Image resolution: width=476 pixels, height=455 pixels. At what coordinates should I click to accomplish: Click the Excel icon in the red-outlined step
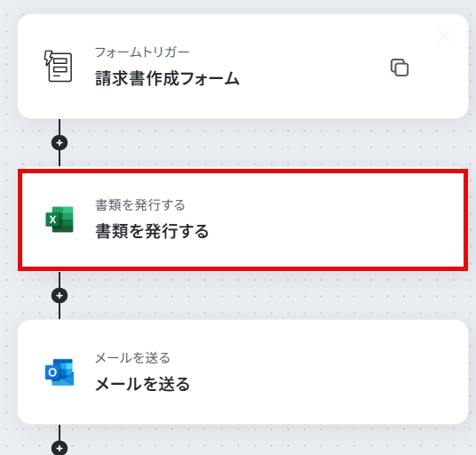59,220
